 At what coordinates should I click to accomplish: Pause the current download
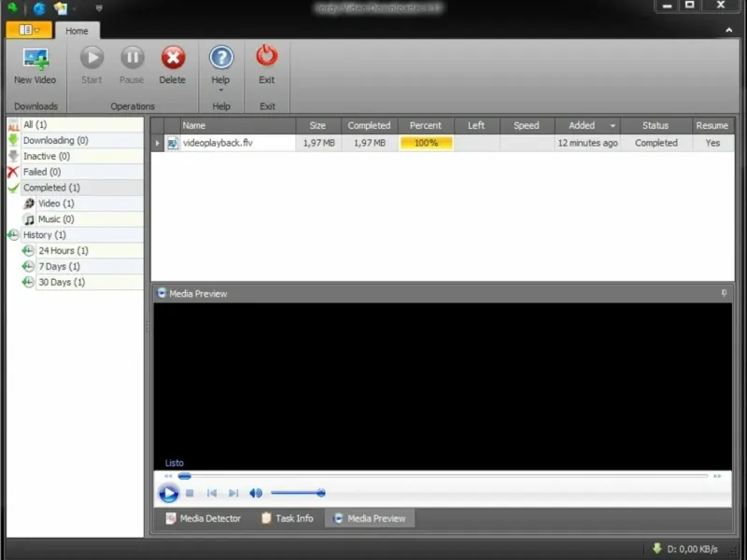click(132, 66)
